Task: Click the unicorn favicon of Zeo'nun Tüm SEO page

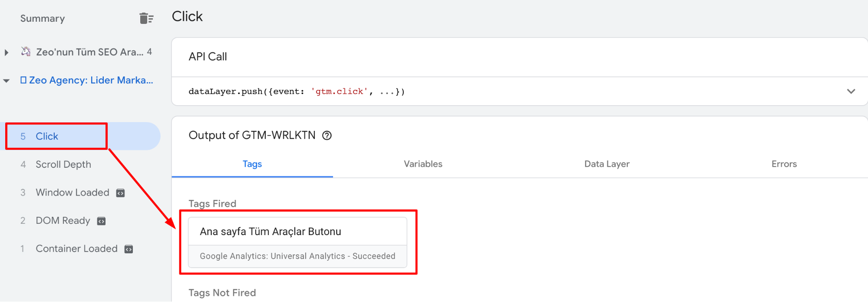Action: point(26,52)
